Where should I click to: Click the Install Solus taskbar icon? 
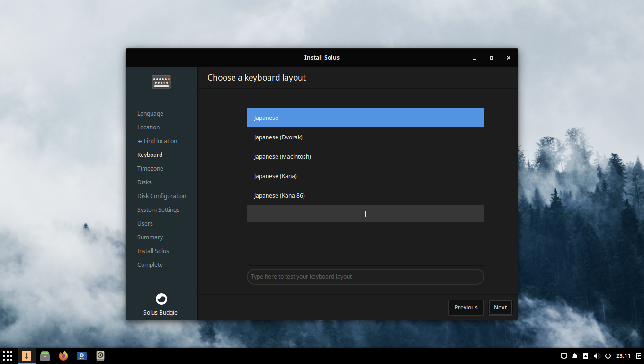pyautogui.click(x=27, y=356)
